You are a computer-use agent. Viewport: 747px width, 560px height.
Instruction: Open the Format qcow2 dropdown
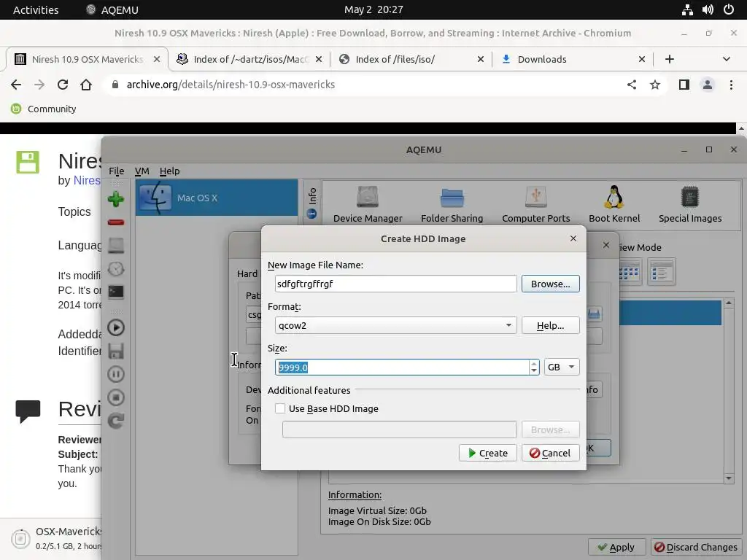(395, 325)
